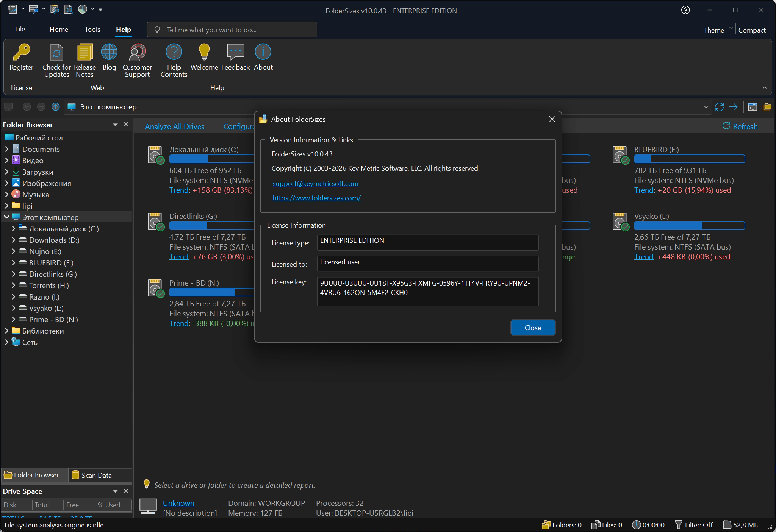Open the address path dropdown arrow
776x532 pixels.
pos(706,107)
